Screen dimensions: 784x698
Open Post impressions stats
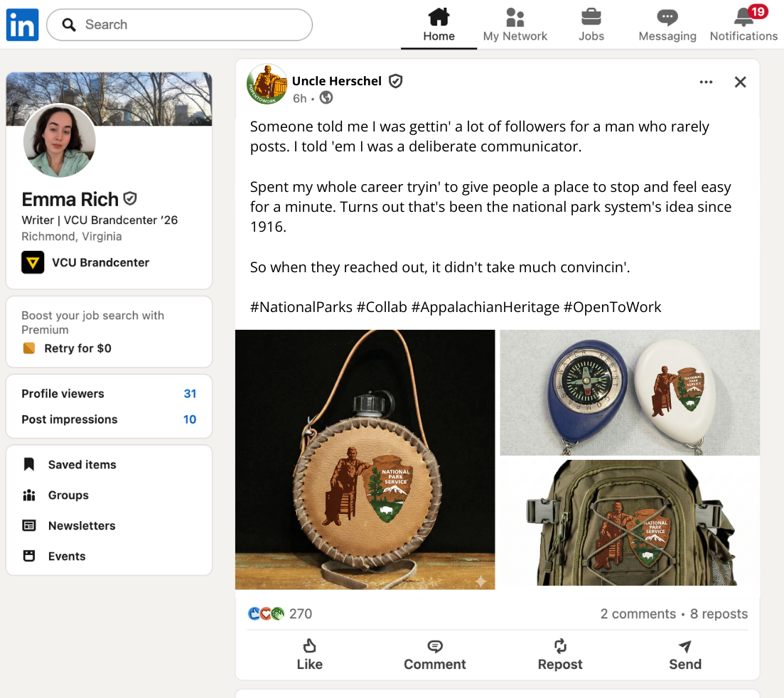tap(70, 419)
